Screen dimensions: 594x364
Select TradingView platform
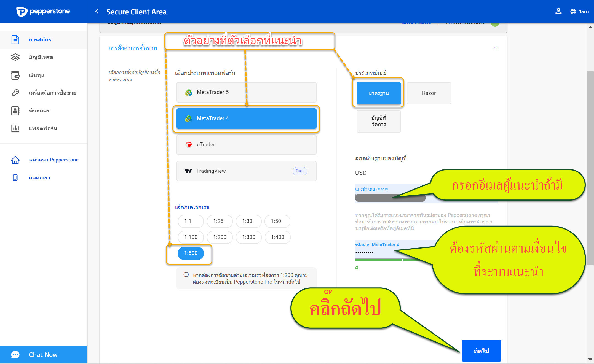(246, 171)
